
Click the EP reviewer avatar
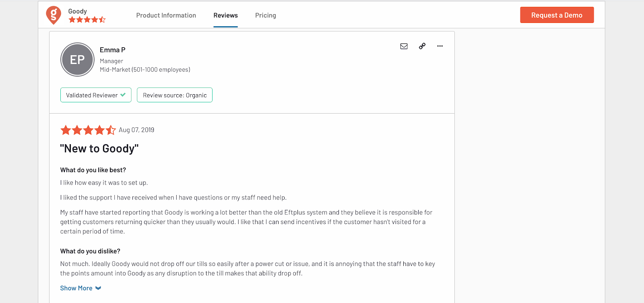[x=77, y=60]
